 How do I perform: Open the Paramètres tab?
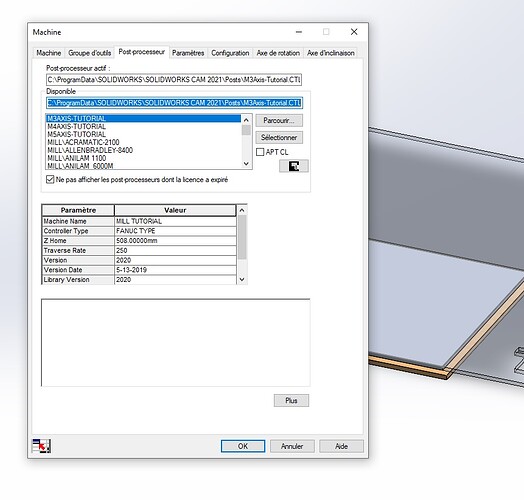[x=188, y=53]
